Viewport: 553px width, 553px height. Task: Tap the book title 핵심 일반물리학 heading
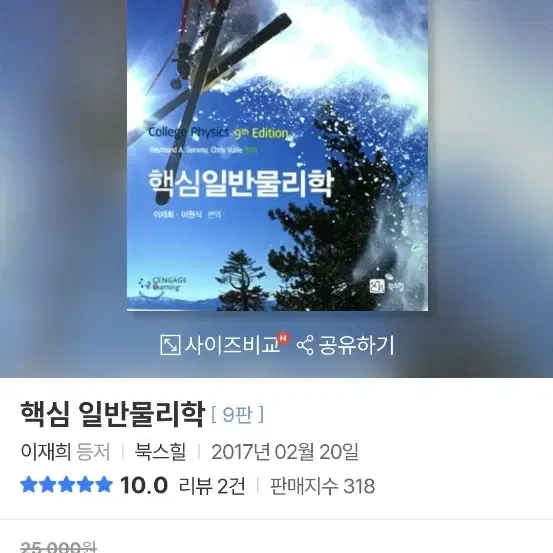pos(113,414)
